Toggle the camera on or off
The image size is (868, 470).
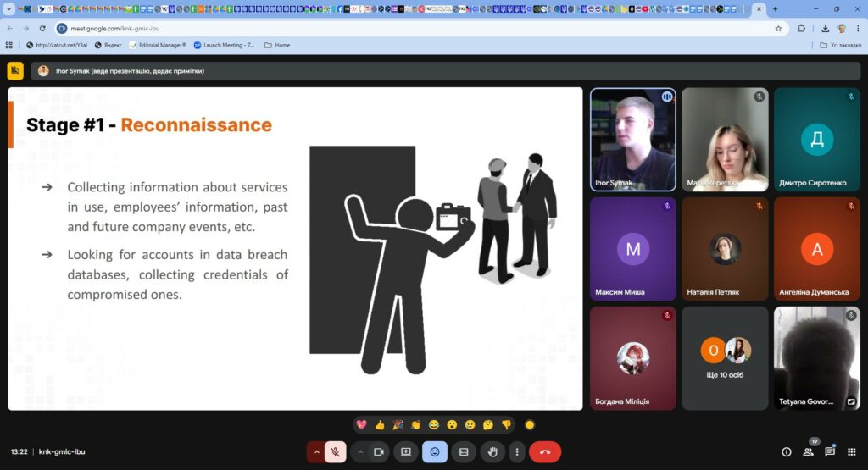coord(379,452)
